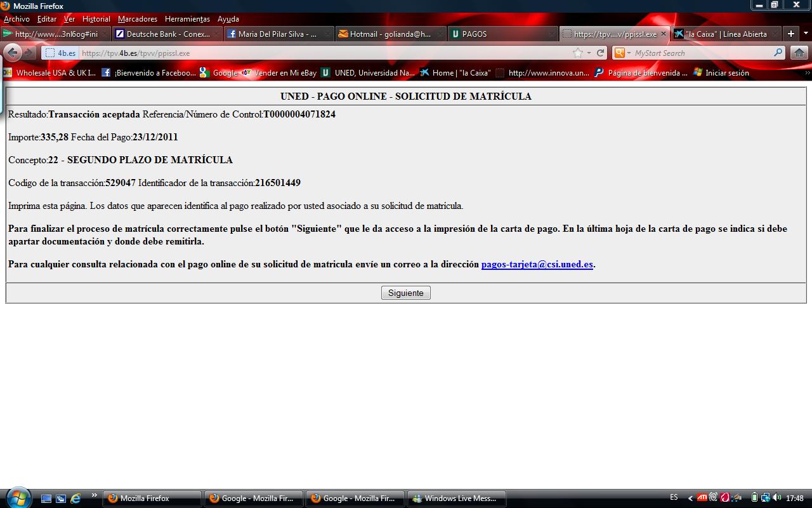
Task: Go back with the browser back arrow
Action: (x=13, y=53)
